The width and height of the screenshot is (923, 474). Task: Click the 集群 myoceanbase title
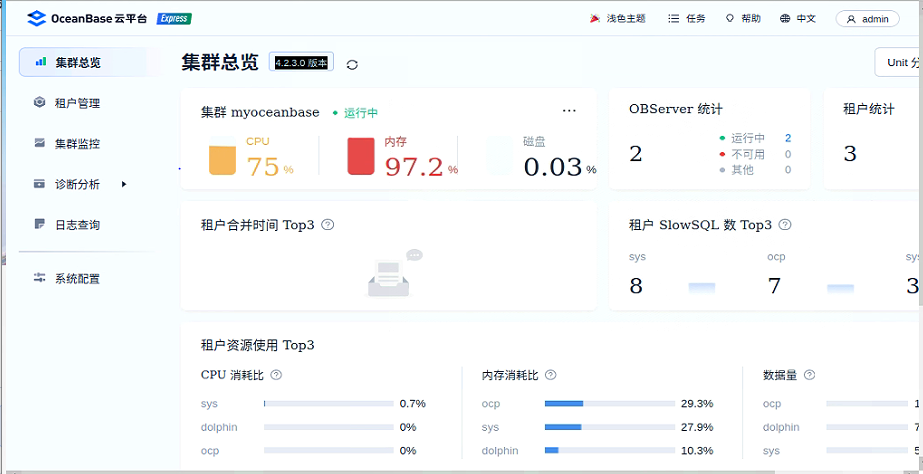coord(260,112)
